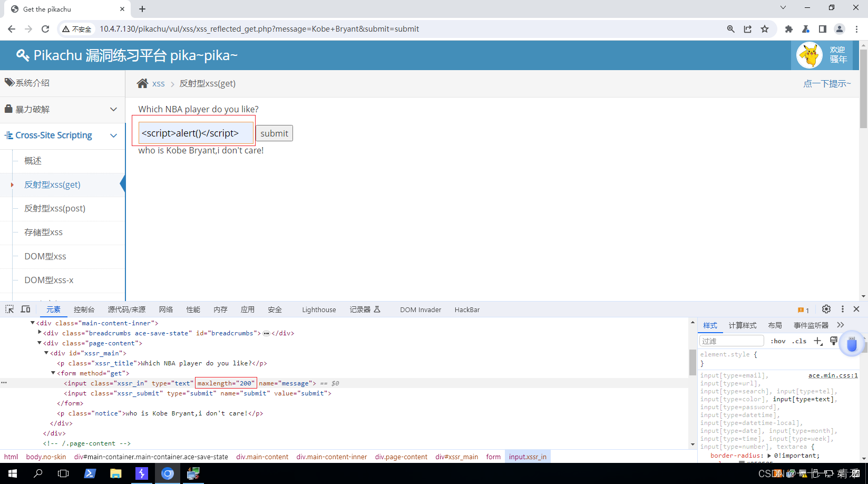Image resolution: width=868 pixels, height=484 pixels.
Task: Show more styles sidebar tabs chevron
Action: click(x=841, y=325)
